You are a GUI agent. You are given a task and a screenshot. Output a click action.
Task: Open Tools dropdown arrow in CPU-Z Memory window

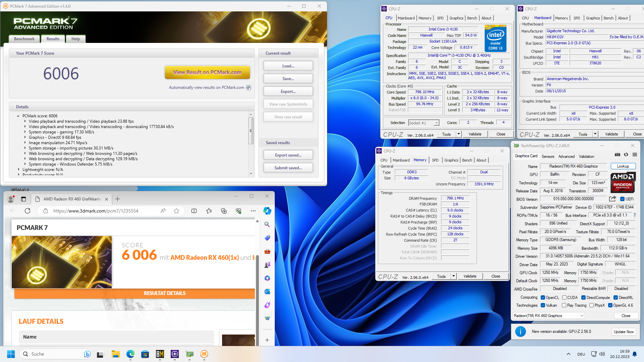453,276
